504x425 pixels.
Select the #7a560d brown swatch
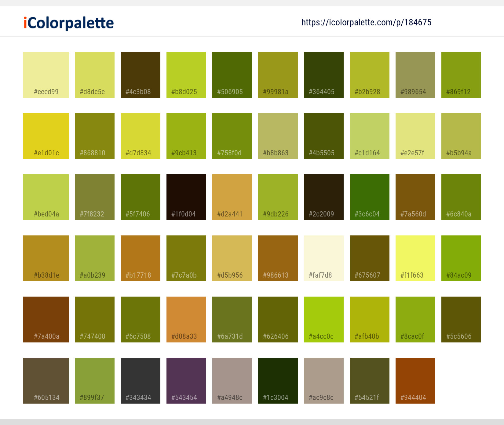click(x=415, y=197)
